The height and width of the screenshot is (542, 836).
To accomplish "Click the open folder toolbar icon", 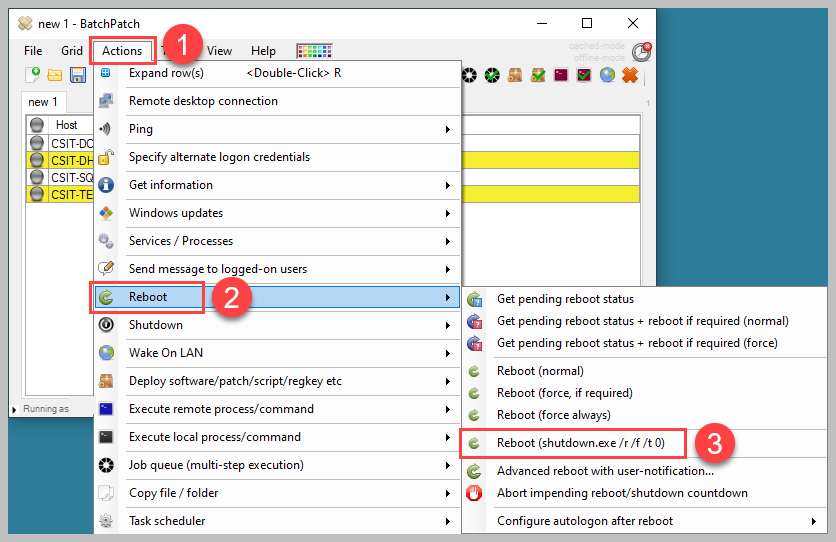I will 55,75.
